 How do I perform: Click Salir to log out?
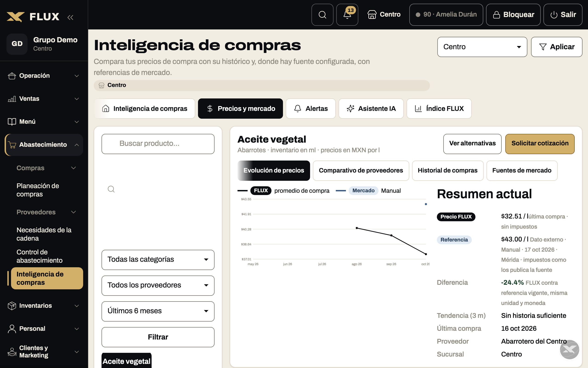tap(563, 14)
